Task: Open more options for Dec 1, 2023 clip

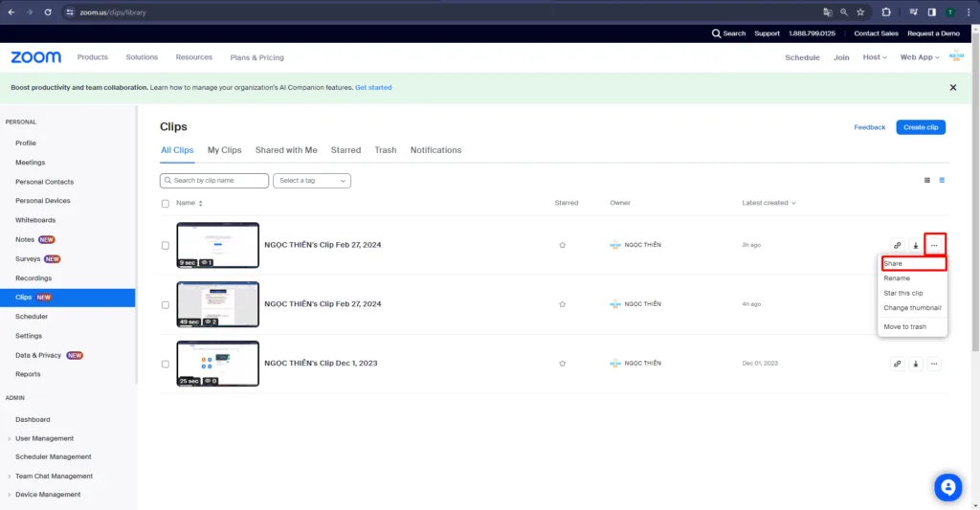Action: click(934, 364)
